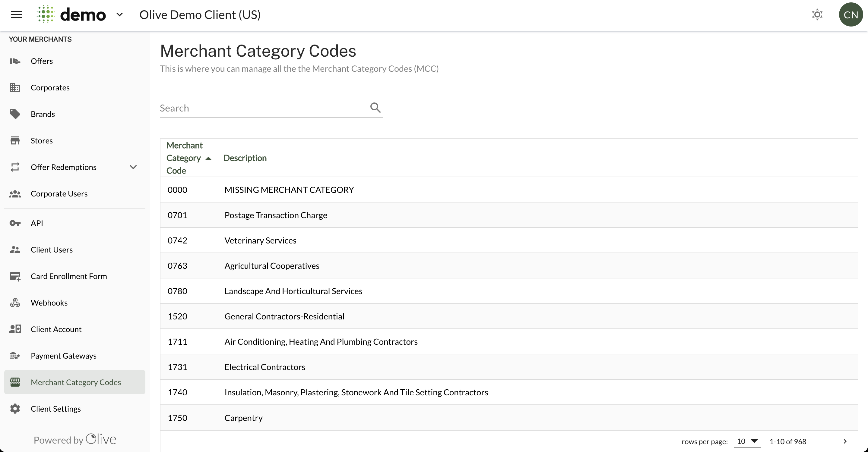Select the Postage Transaction Charge row

click(x=509, y=215)
